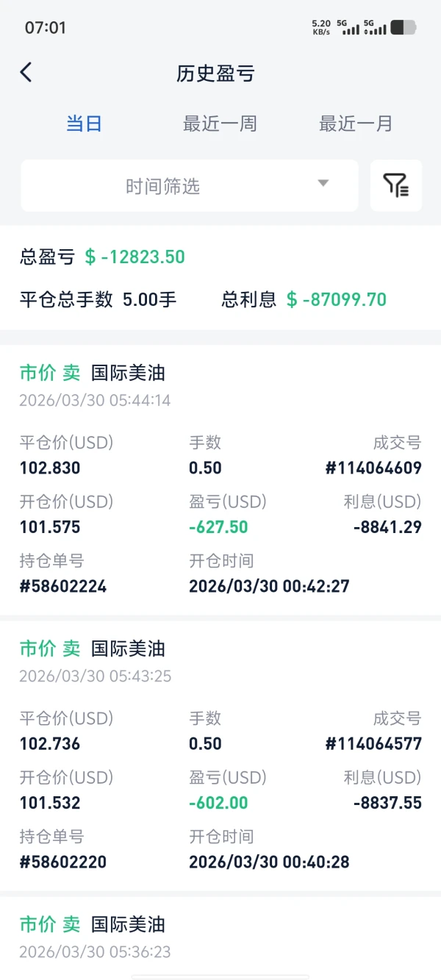Viewport: 441px width, 980px height.
Task: Tap the first 5G signal indicator
Action: [x=348, y=28]
